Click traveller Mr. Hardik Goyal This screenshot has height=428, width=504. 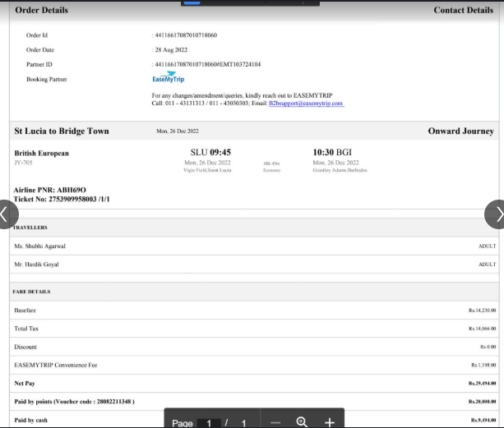(x=36, y=265)
